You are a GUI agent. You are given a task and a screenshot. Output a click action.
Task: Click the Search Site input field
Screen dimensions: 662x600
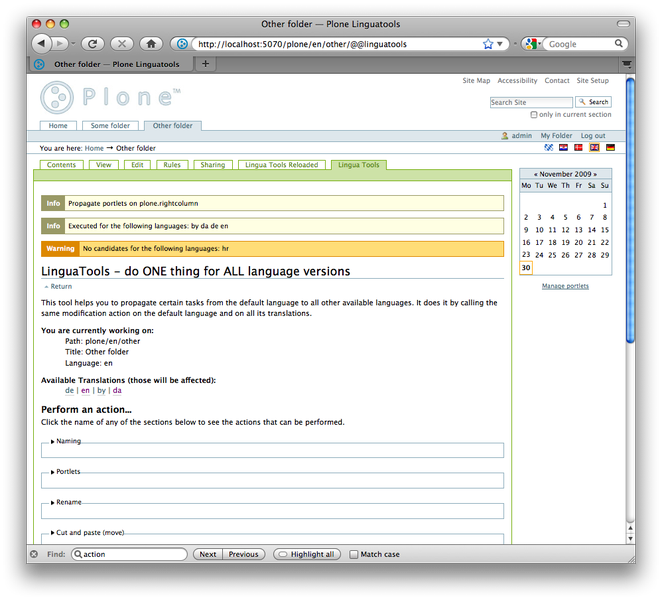point(530,102)
